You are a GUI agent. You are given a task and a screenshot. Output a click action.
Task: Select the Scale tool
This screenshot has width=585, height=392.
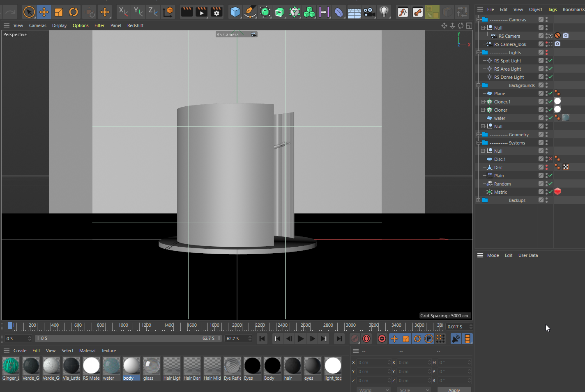point(59,12)
